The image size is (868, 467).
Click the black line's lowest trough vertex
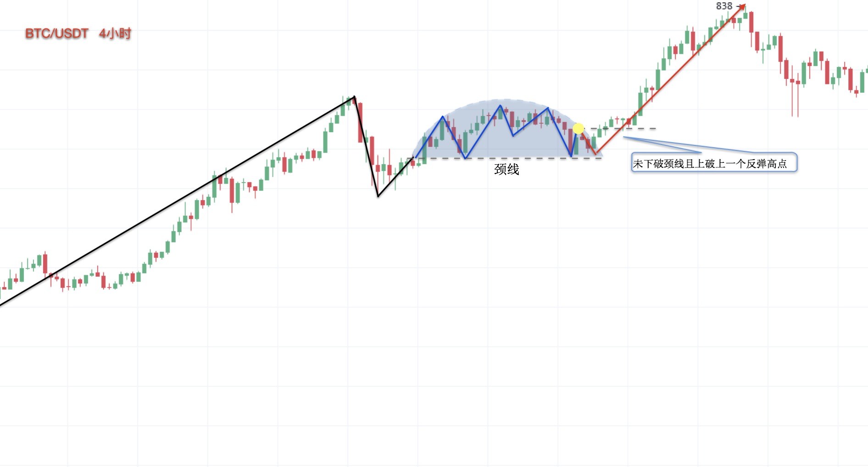tap(378, 196)
